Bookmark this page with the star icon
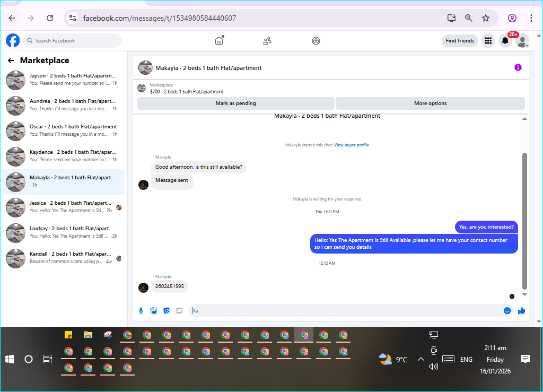 click(x=486, y=18)
